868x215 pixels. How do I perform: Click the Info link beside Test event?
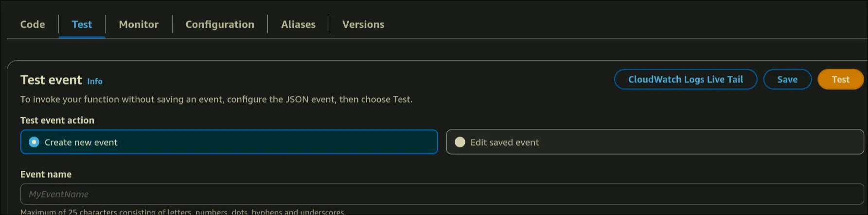pyautogui.click(x=95, y=81)
